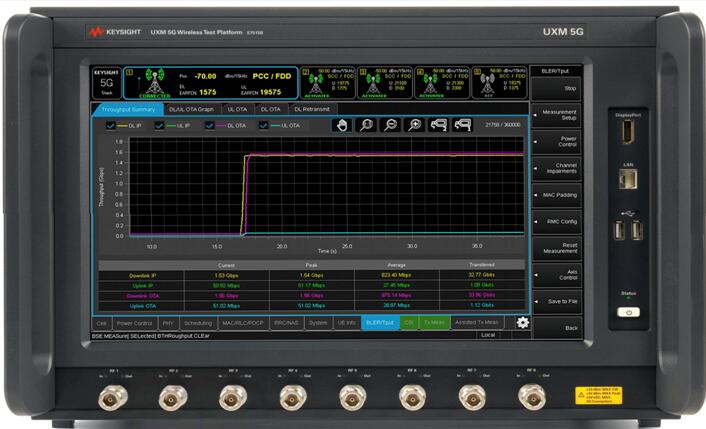Select the BLER/Tput bottom tab
The width and height of the screenshot is (706, 429).
[380, 323]
